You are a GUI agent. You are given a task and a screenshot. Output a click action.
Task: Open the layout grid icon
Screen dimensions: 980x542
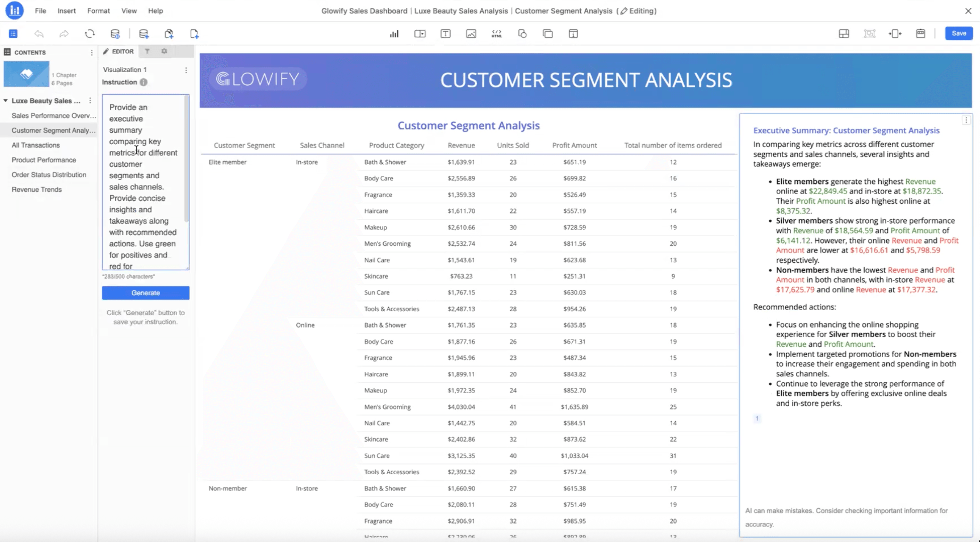843,34
